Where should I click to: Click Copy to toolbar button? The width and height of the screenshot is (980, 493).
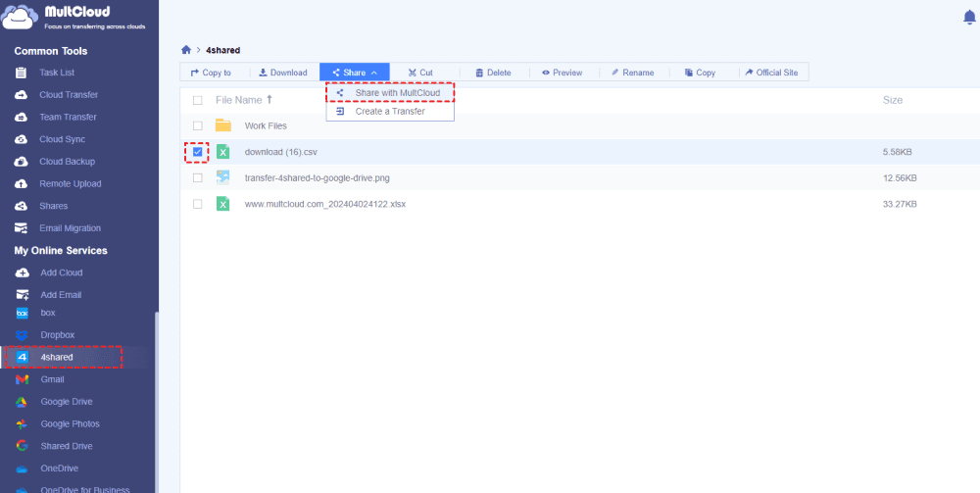(212, 73)
